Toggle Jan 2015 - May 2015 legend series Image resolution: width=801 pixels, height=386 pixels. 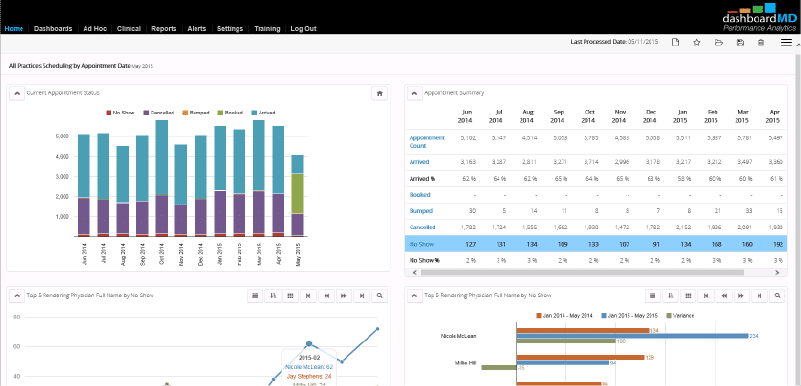630,316
